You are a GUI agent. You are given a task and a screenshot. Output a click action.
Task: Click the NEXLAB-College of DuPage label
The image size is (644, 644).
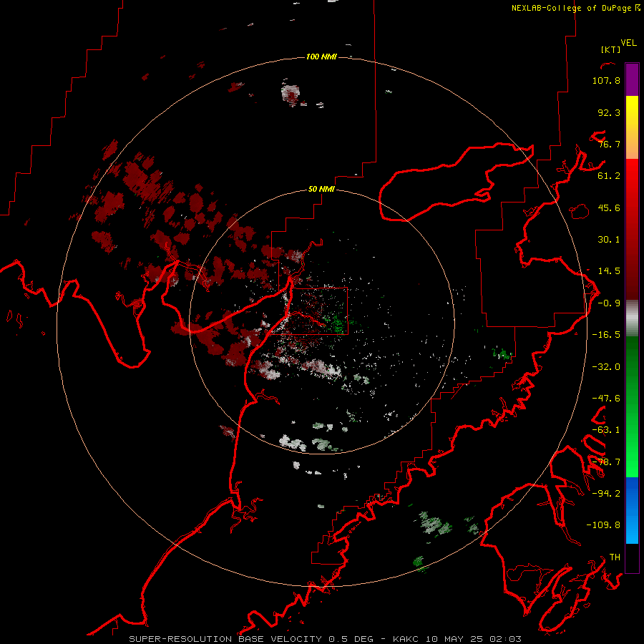[x=572, y=8]
